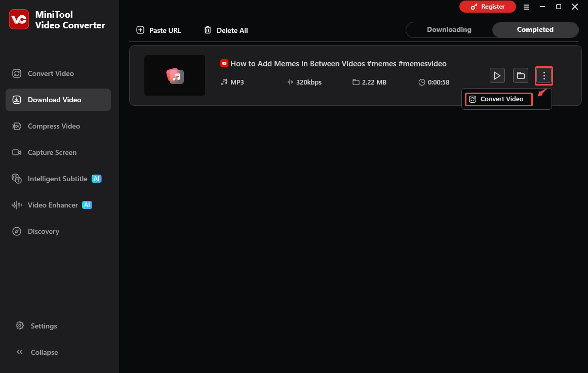Click the Convert Video sidebar refresh icon
Screen dimensions: 588x373
pyautogui.click(x=17, y=73)
